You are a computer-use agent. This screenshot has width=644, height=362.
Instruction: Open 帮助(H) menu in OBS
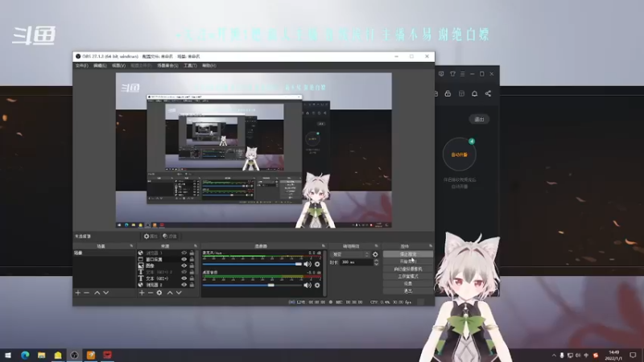click(209, 66)
